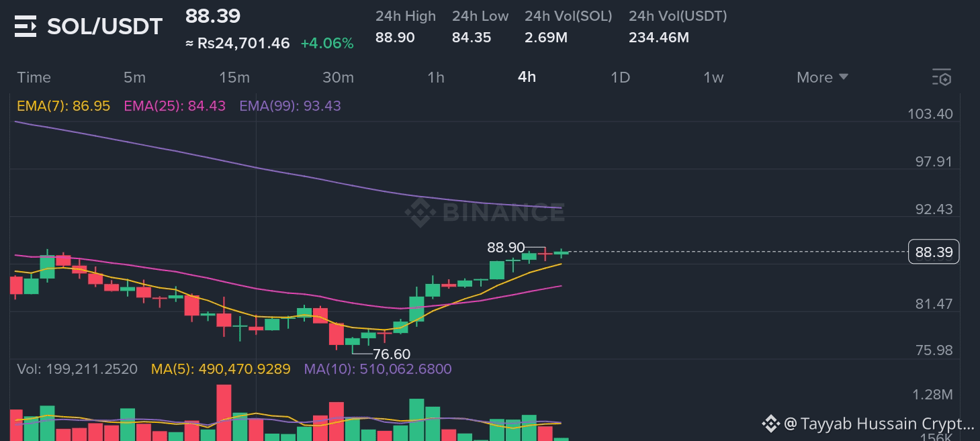
Task: Switch to the 1w interval
Action: click(x=713, y=78)
